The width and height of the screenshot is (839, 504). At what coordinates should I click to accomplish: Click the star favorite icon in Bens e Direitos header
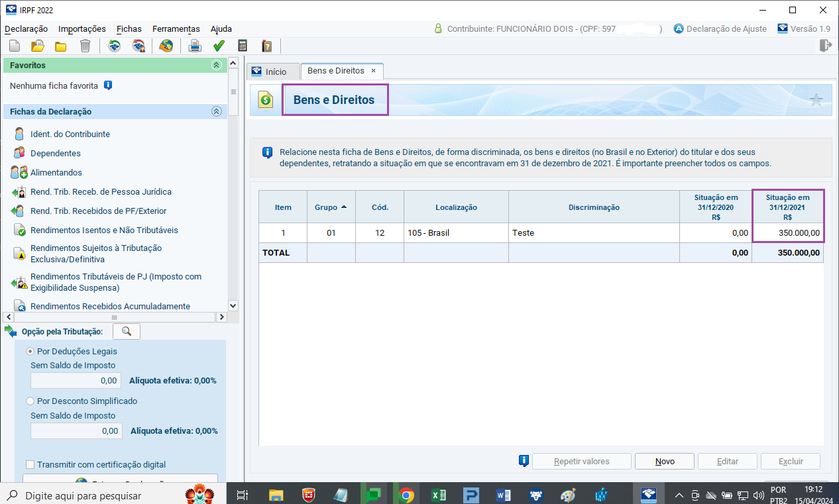click(816, 101)
